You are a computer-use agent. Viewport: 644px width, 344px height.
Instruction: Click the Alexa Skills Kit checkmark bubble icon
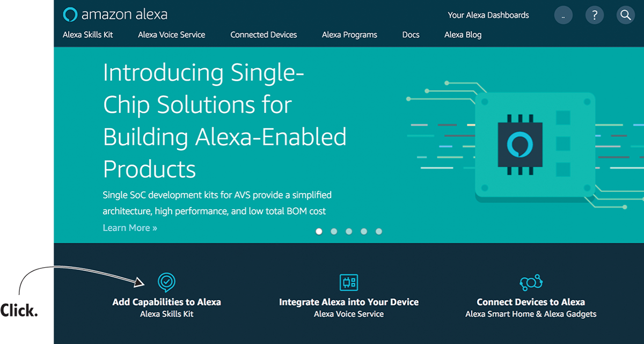pos(166,281)
